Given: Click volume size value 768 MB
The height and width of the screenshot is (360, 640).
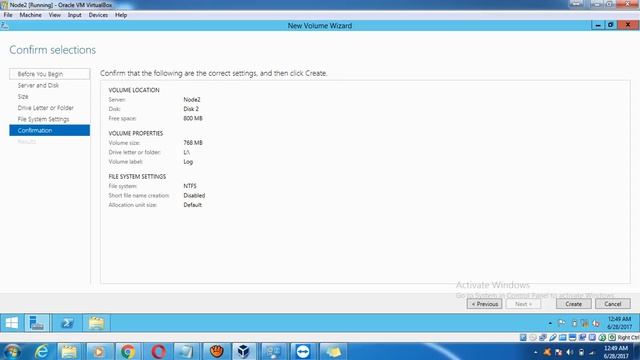Looking at the screenshot, I should tap(193, 143).
